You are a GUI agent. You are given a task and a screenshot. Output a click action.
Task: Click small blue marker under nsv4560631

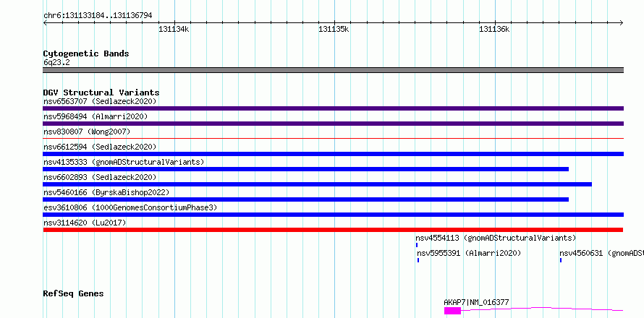click(x=561, y=260)
